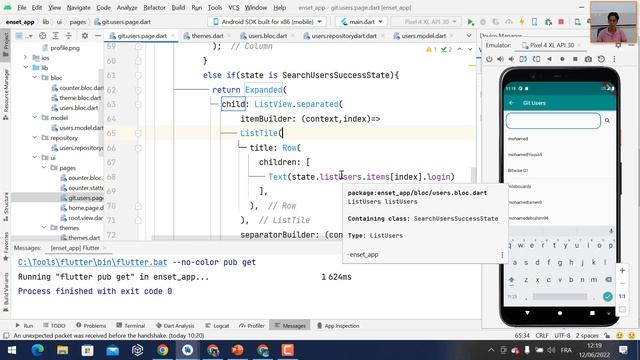Open the File menu

22,7
